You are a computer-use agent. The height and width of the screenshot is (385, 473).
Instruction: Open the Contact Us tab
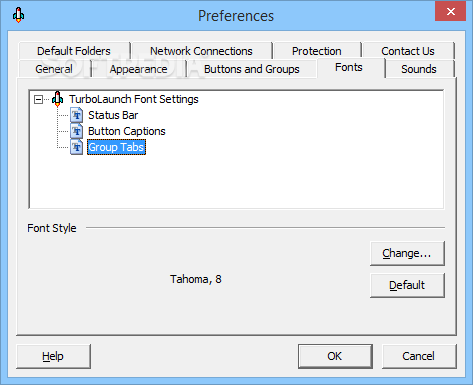[408, 51]
